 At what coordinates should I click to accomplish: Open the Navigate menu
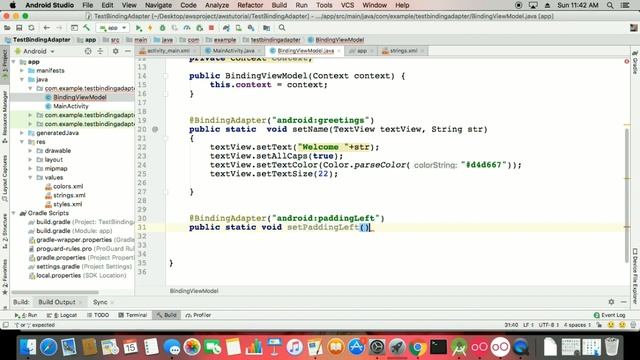pyautogui.click(x=158, y=5)
